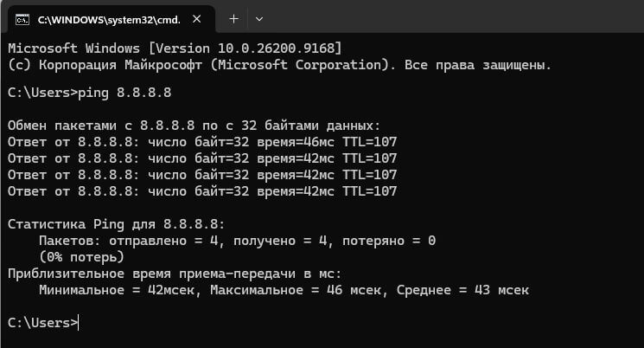644x348 pixels.
Task: Click the empty title bar area
Action: [452, 16]
